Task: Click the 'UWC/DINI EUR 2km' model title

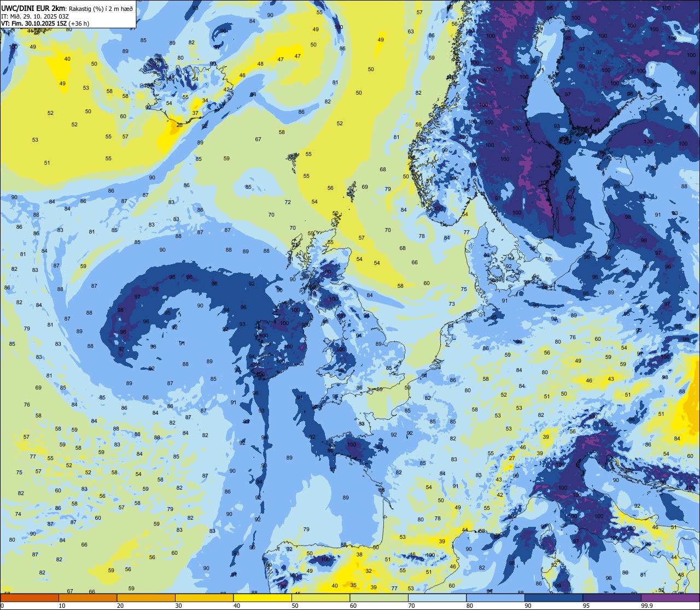Action: 33,8
